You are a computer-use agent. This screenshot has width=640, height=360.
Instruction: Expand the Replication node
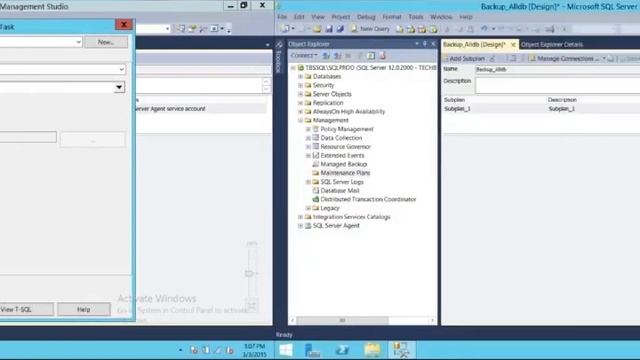coord(300,103)
